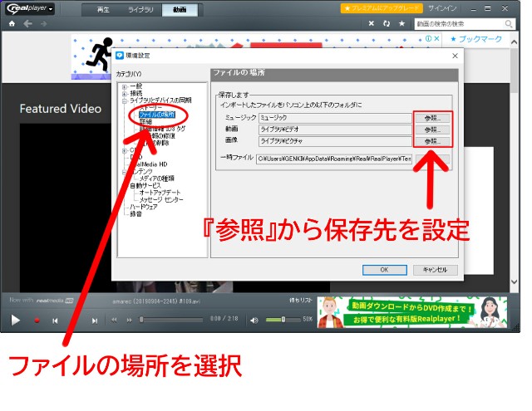Click the fast forward button
Screen dimensions: 532x411
click(130, 320)
